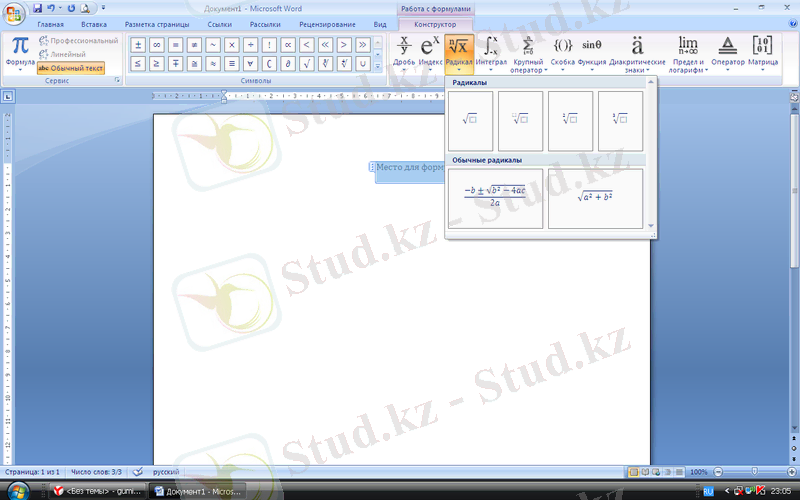Insert the minus-plus symbol
Image resolution: width=800 pixels, height=500 pixels.
click(176, 64)
